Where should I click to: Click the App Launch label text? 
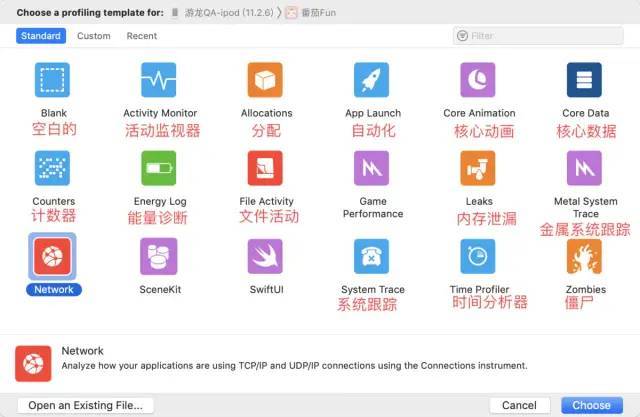coord(373,113)
